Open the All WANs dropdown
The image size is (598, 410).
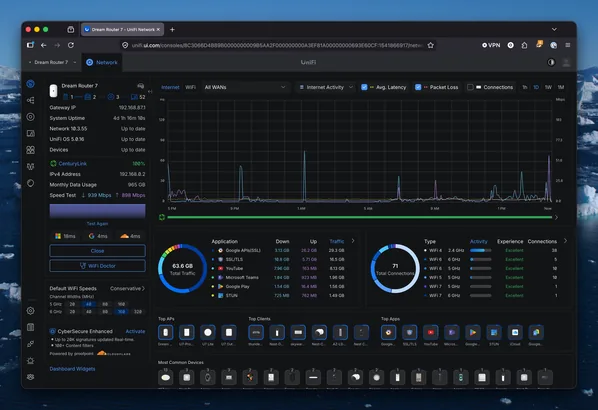point(245,87)
